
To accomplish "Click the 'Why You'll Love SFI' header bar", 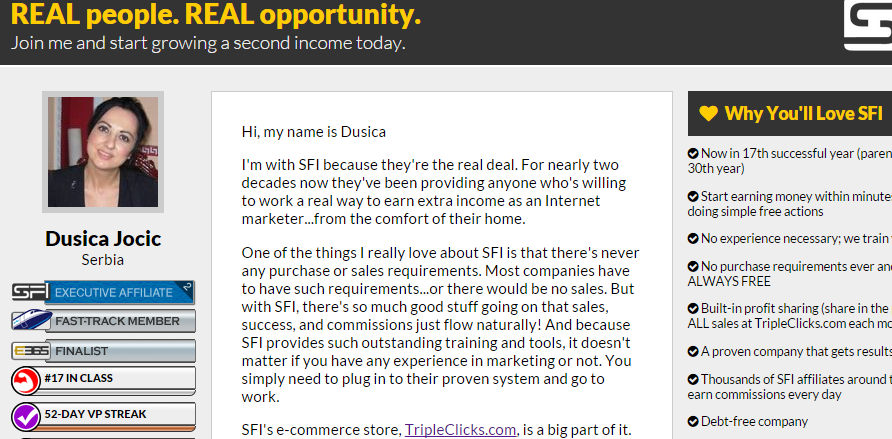I will 790,114.
